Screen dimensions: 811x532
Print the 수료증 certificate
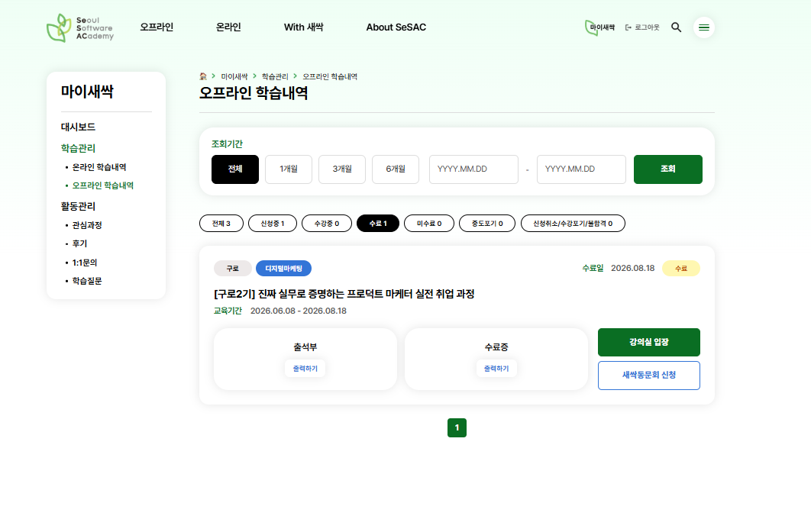click(496, 369)
